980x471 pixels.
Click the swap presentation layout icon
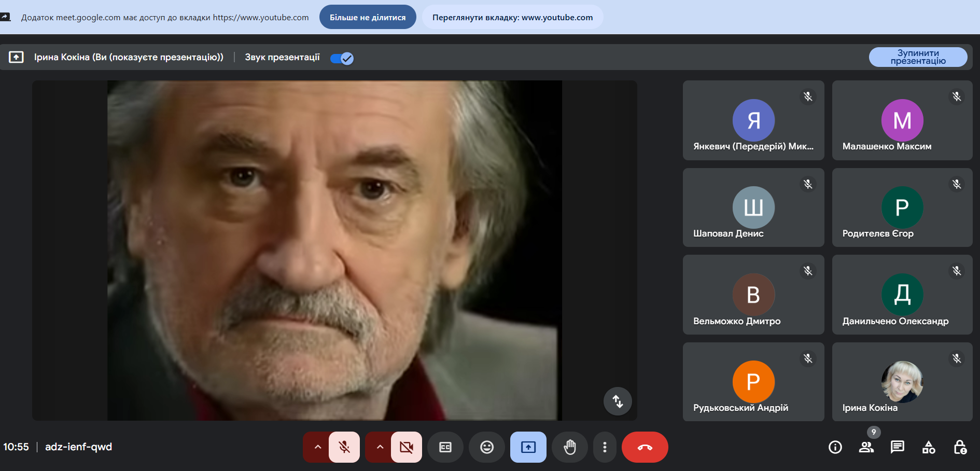[x=617, y=401]
